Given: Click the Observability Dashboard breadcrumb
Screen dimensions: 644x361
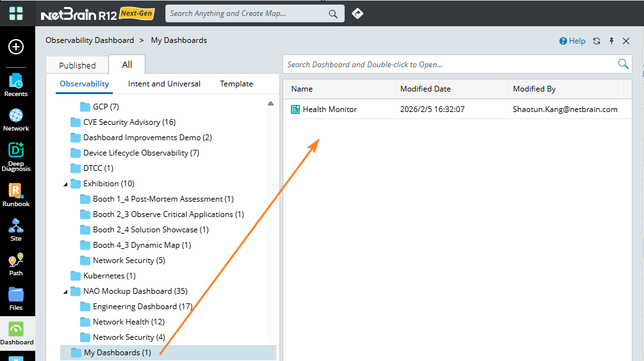Looking at the screenshot, I should (90, 40).
